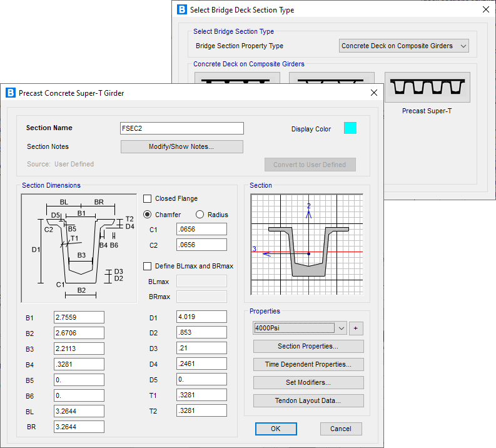Choose the Chamfer radio button
This screenshot has height=448, width=496.
click(x=148, y=215)
